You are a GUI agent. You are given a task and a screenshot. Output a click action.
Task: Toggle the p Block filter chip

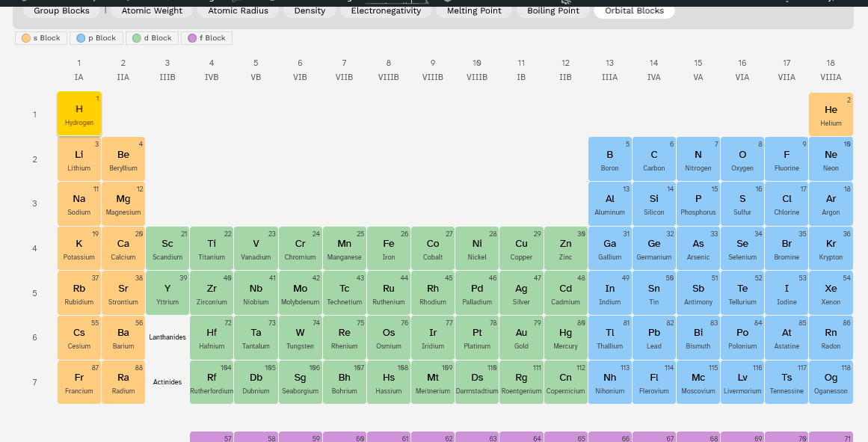tap(96, 37)
